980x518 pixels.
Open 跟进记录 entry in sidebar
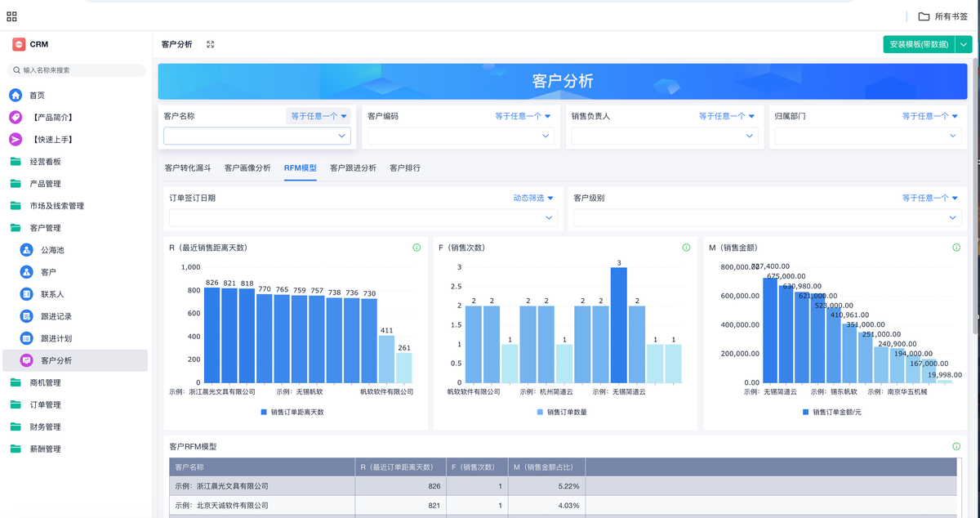(x=73, y=316)
